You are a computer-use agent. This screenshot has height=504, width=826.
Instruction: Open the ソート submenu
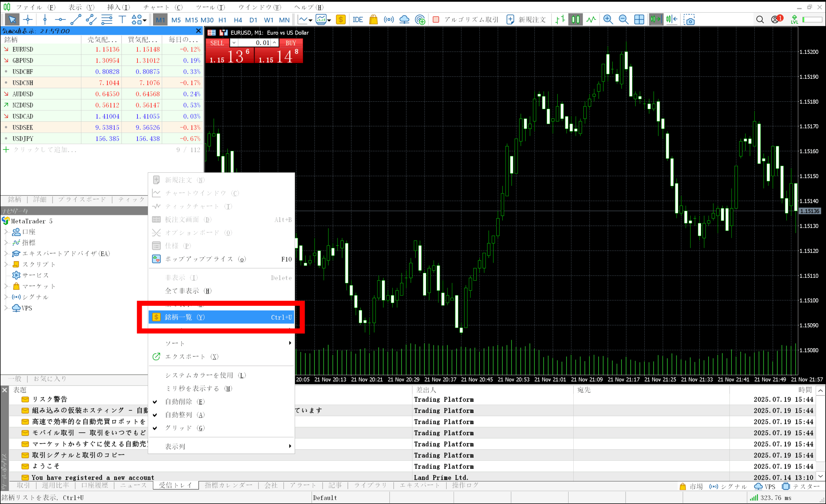(221, 343)
